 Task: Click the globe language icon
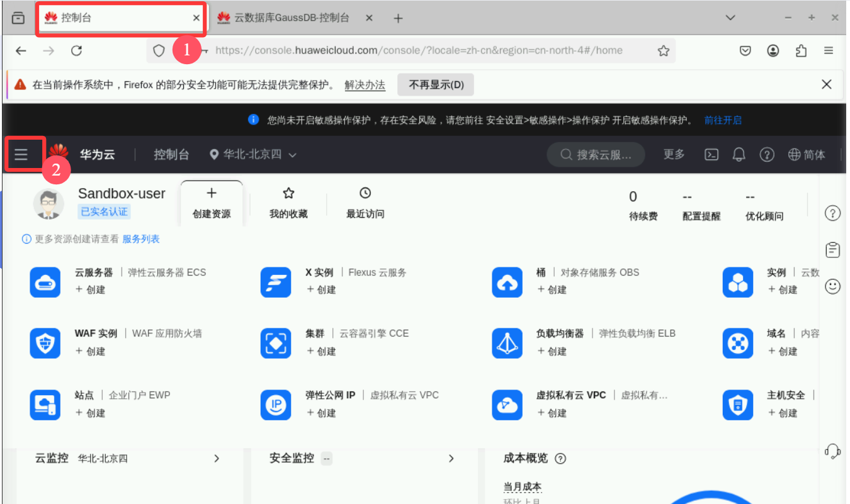tap(794, 154)
